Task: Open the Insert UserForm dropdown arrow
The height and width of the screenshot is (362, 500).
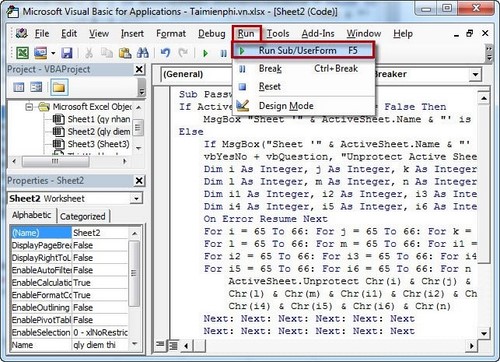Action: pos(53,53)
